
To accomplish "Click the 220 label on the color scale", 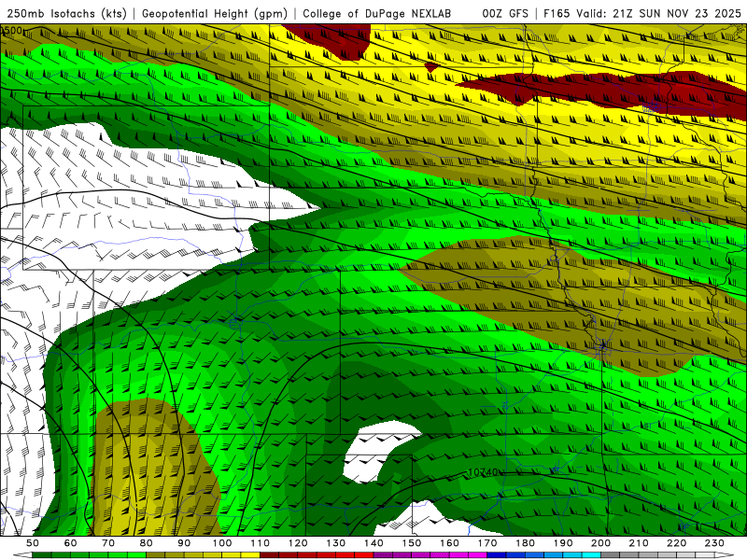I will (676, 543).
